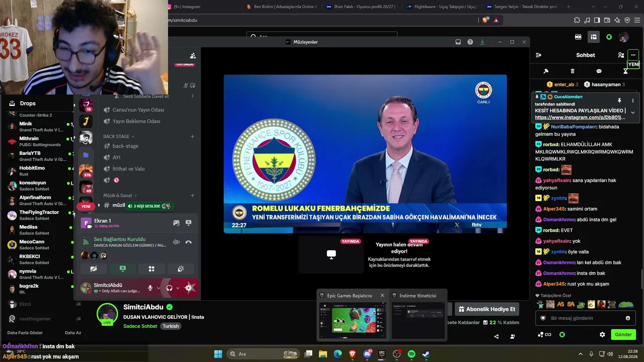This screenshot has height=362, width=644.
Task: Expand headphone output options arrow
Action: point(178,288)
